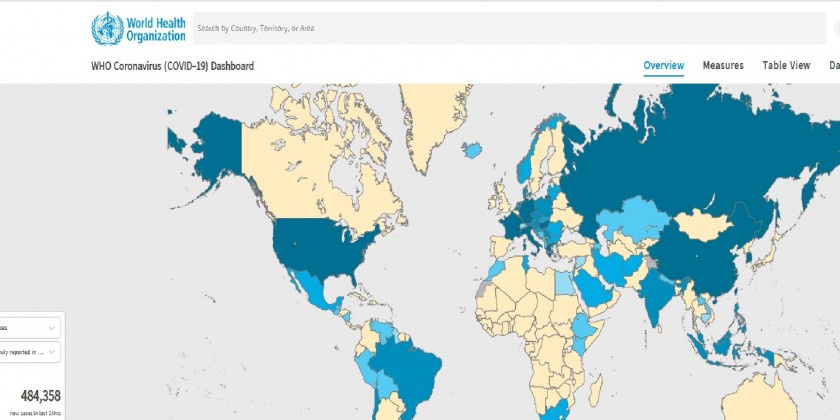The height and width of the screenshot is (420, 840).
Task: Go to the Table View tab
Action: 786,66
